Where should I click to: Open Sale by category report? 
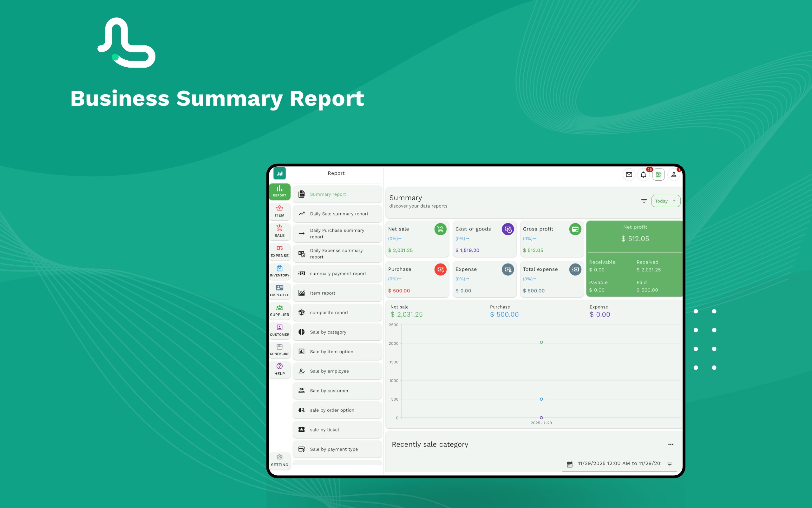[337, 332]
